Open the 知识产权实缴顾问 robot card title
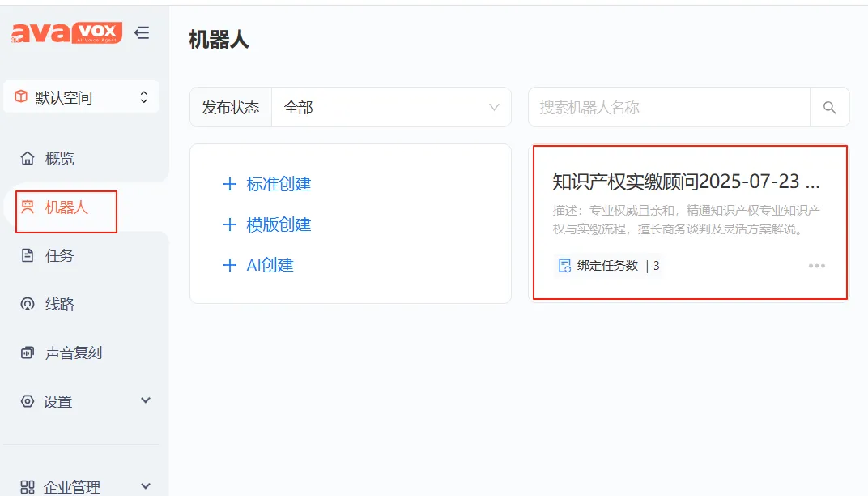This screenshot has width=868, height=496. coord(686,181)
